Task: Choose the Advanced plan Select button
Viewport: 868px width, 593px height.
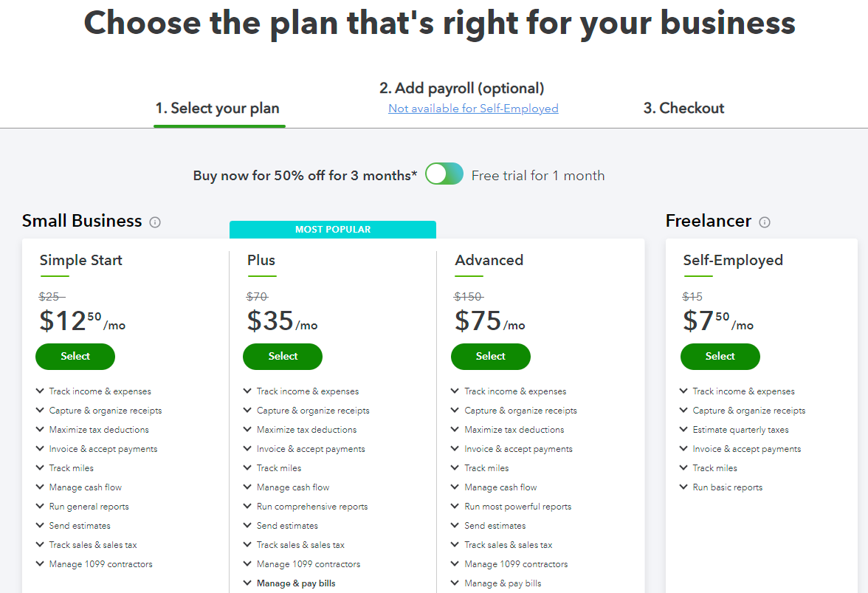Action: click(x=491, y=357)
